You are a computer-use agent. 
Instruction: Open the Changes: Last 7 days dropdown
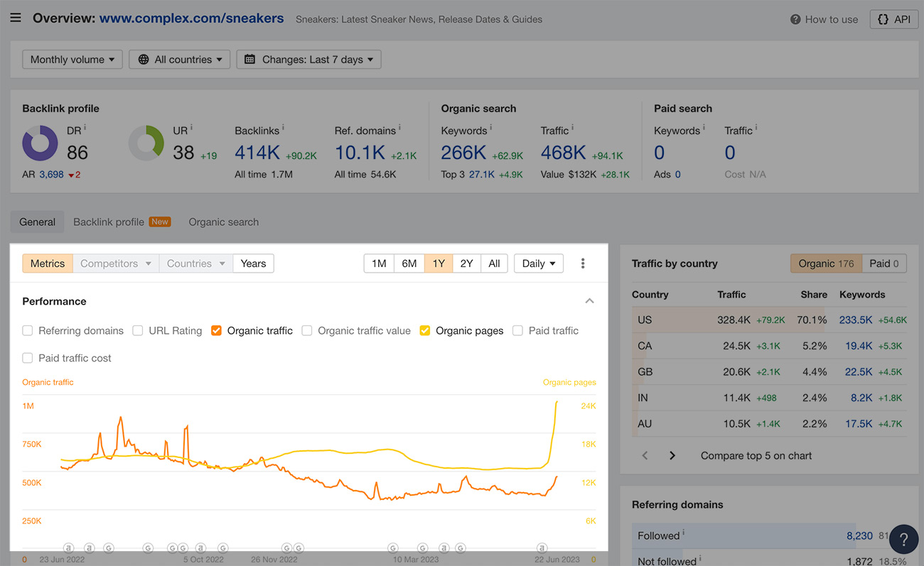tap(308, 60)
